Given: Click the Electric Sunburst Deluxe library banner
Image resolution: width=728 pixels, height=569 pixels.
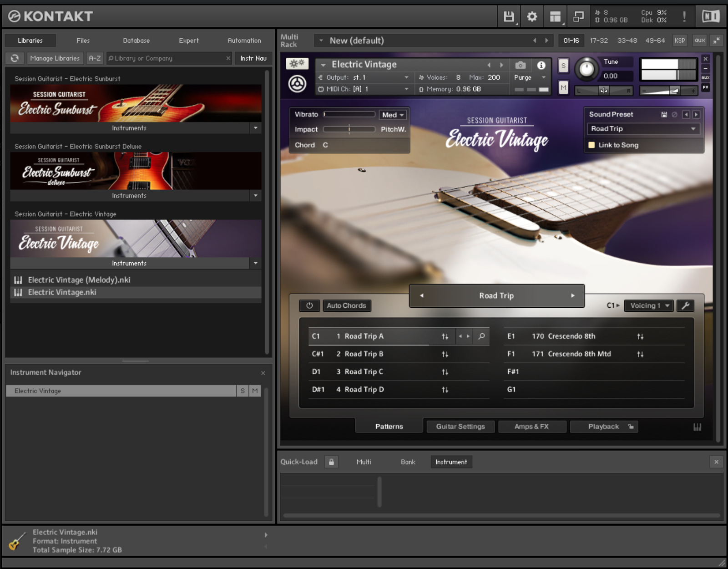Looking at the screenshot, I should [136, 171].
